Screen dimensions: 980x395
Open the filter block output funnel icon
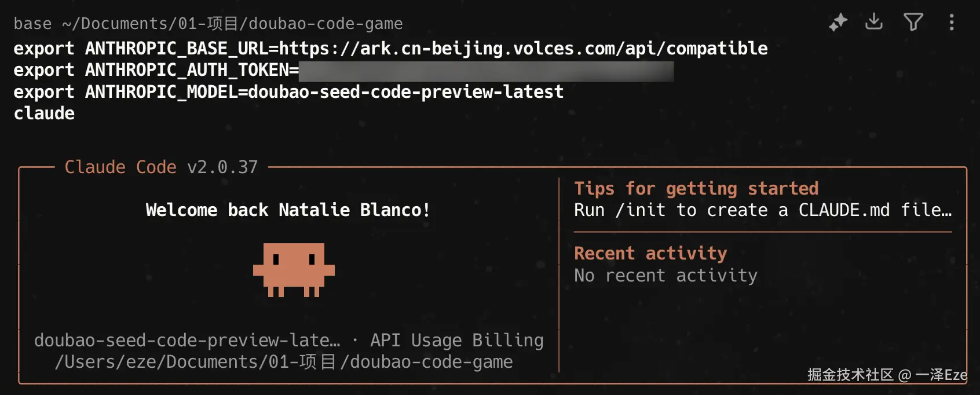[x=913, y=23]
